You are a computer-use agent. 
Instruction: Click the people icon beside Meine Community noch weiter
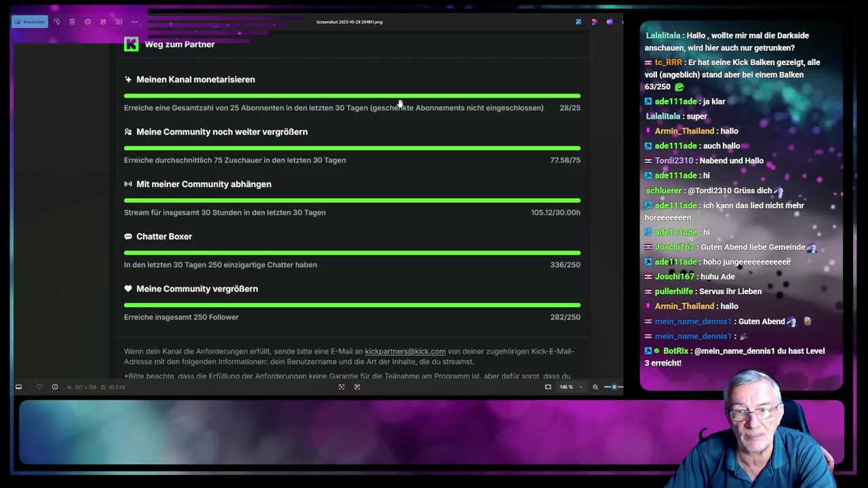coord(128,131)
